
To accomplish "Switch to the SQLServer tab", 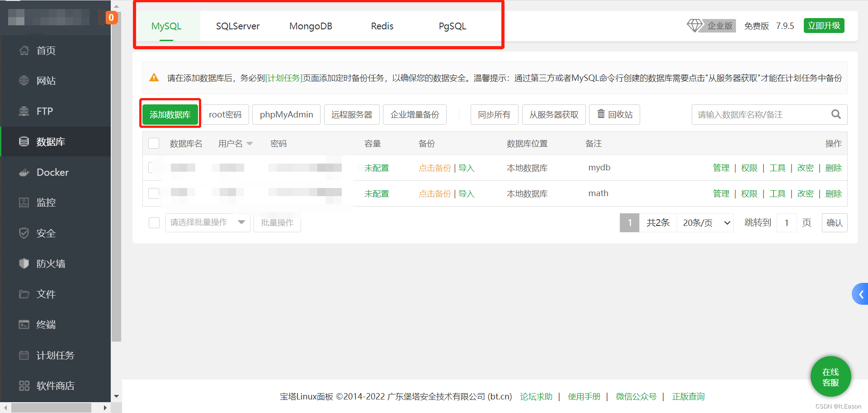I will click(x=238, y=26).
